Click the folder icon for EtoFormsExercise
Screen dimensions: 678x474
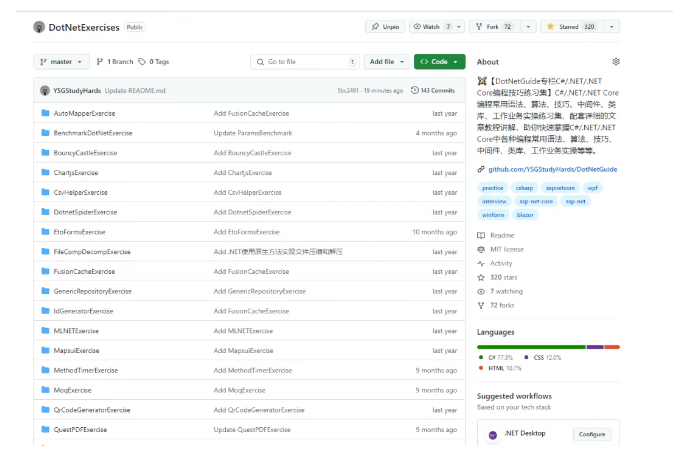45,231
